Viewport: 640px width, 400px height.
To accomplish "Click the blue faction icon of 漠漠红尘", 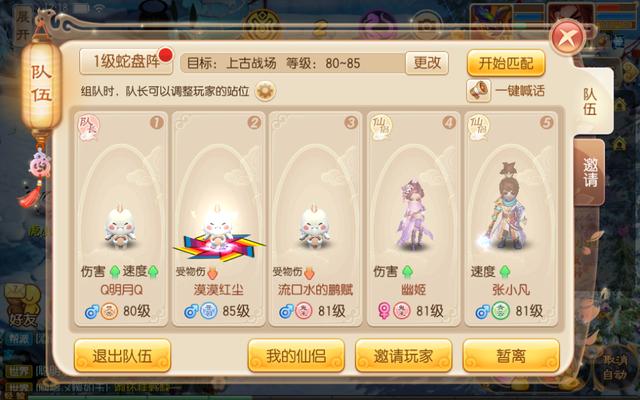I will tap(209, 311).
